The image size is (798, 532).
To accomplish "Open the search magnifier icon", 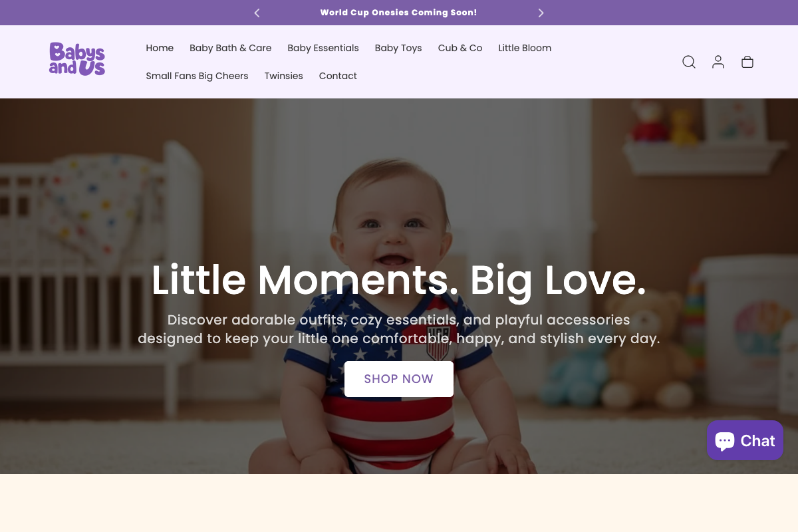I will (689, 62).
